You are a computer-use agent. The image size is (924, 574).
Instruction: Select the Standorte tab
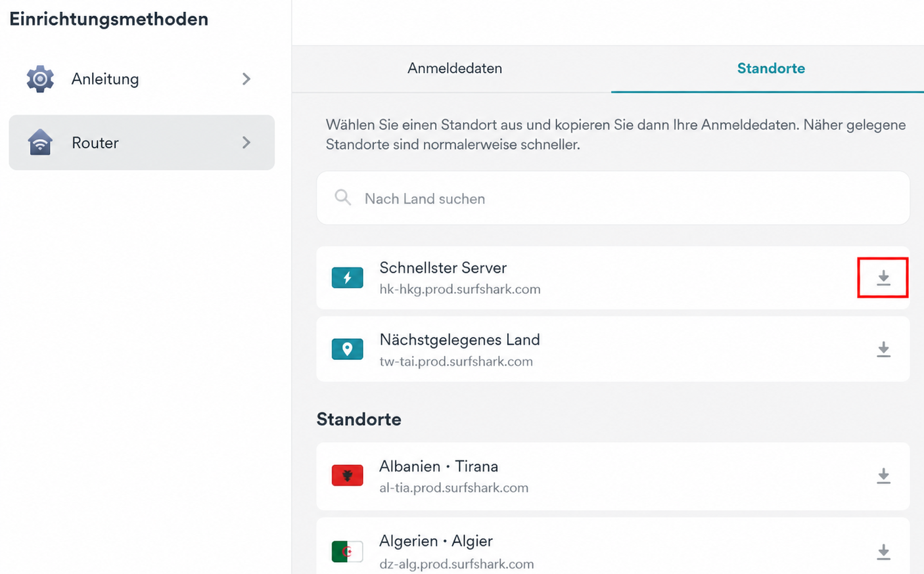pyautogui.click(x=771, y=68)
